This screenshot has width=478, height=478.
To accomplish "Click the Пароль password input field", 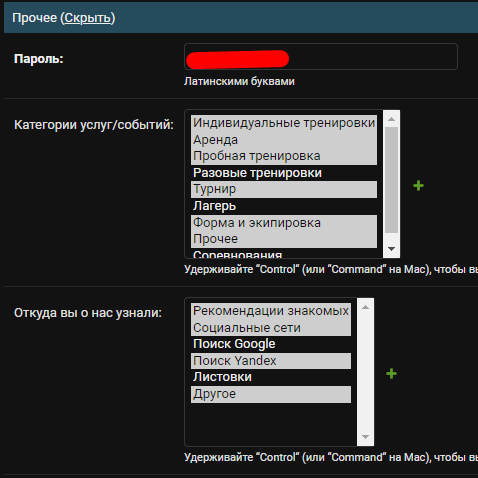I will 321,56.
